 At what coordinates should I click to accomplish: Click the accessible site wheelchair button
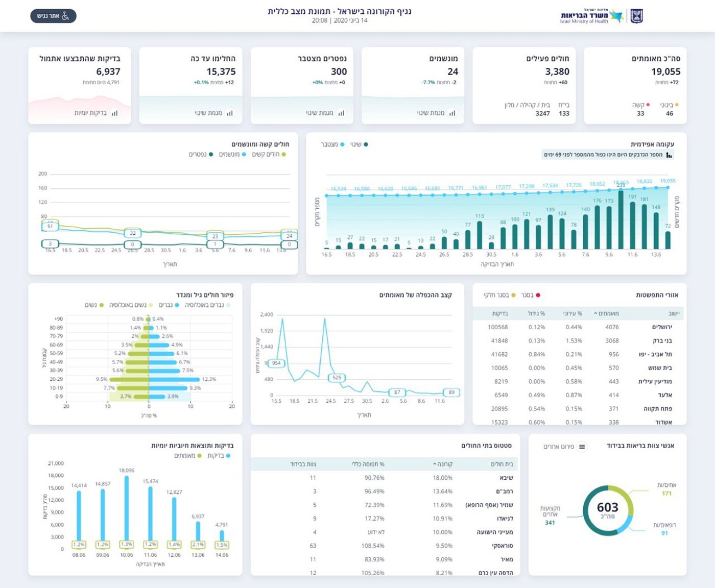53,16
